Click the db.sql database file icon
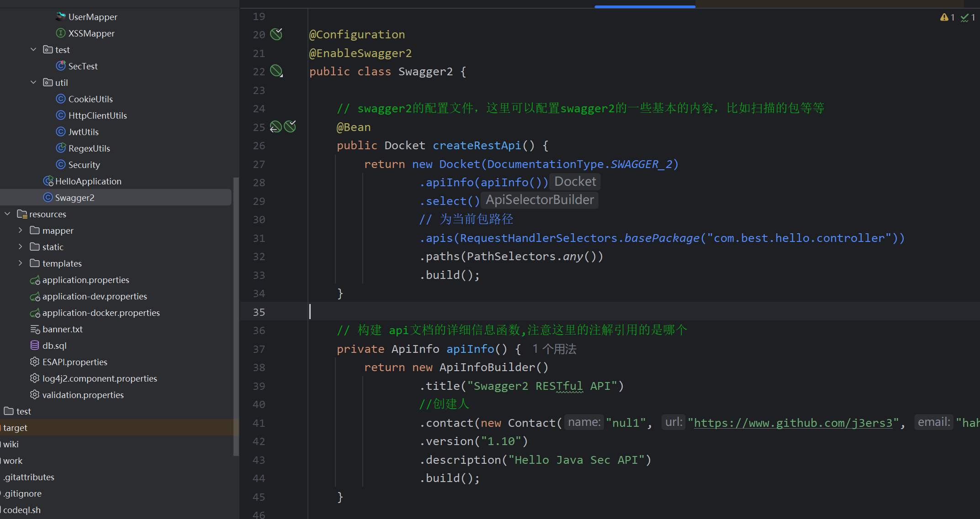This screenshot has height=519, width=980. point(35,345)
